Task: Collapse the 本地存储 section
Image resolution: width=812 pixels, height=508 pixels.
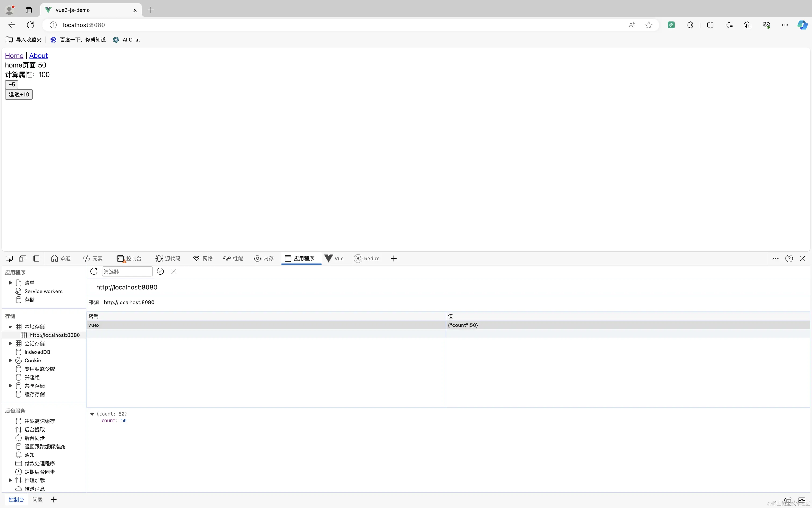Action: tap(10, 326)
